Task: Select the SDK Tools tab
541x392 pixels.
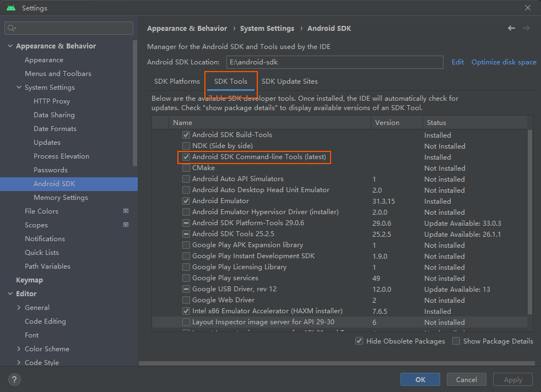Action: pyautogui.click(x=231, y=81)
